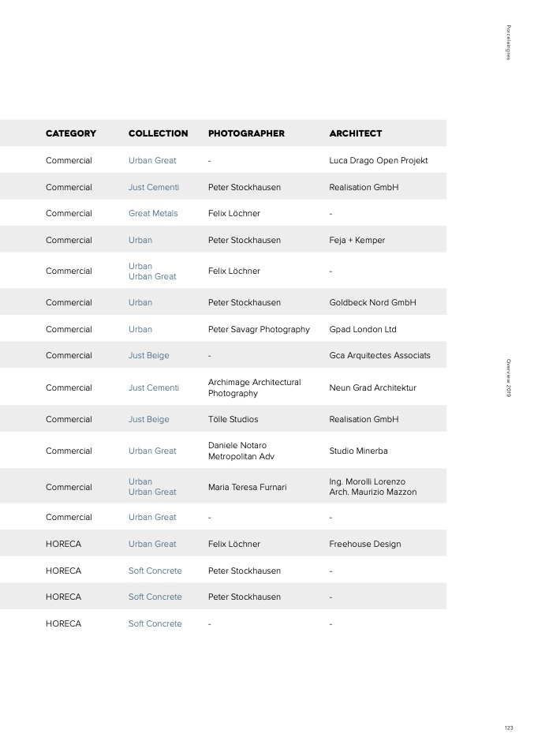
Task: Open the Urban Great link in first row
Action: [x=152, y=160]
